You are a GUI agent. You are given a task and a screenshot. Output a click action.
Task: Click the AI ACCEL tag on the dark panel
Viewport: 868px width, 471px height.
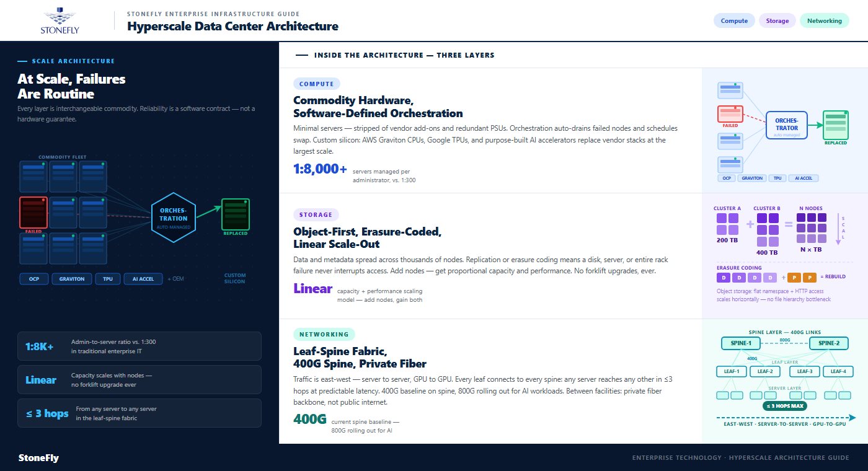tap(143, 278)
